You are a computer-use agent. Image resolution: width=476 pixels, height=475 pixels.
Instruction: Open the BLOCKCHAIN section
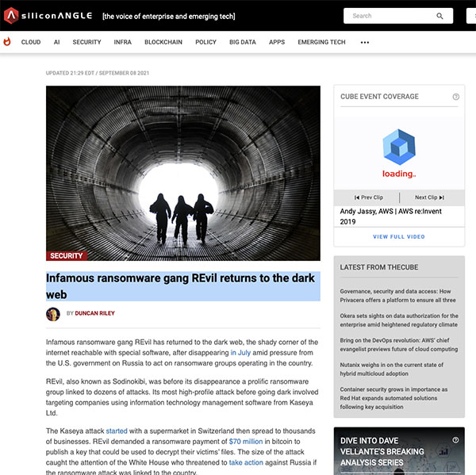[x=163, y=42]
